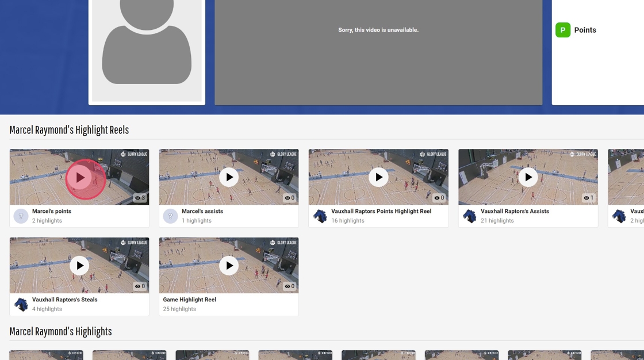Click the unavailable video player area
This screenshot has height=360, width=644.
[378, 52]
